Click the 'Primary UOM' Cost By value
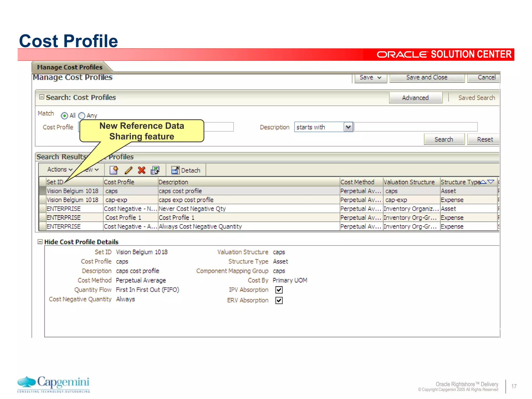This screenshot has width=532, height=399. click(290, 280)
